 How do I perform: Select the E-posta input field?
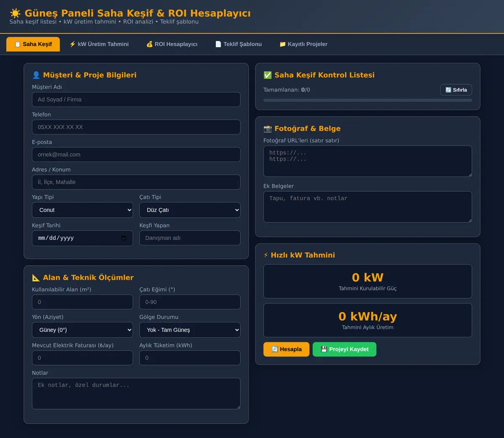click(136, 154)
